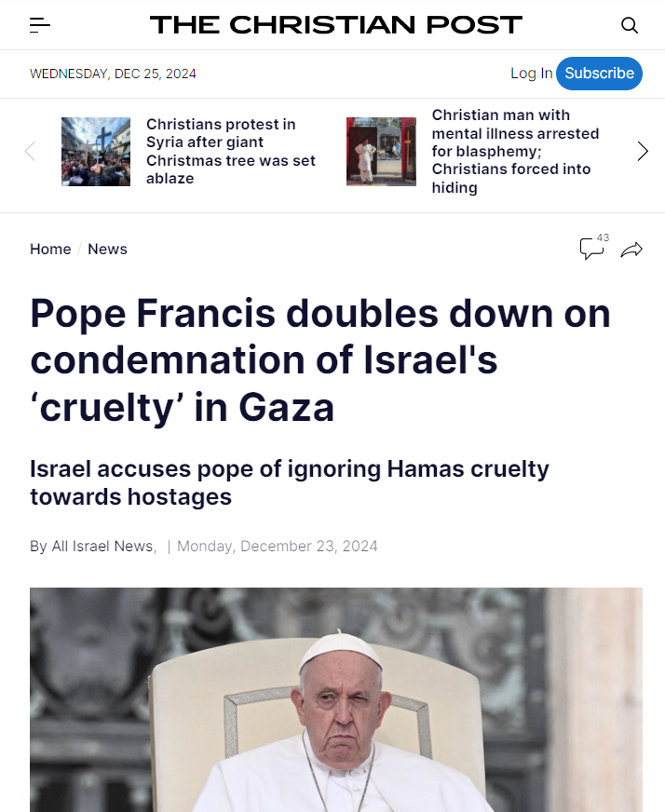Click Log In link
Screen dimensions: 665x812
(532, 74)
